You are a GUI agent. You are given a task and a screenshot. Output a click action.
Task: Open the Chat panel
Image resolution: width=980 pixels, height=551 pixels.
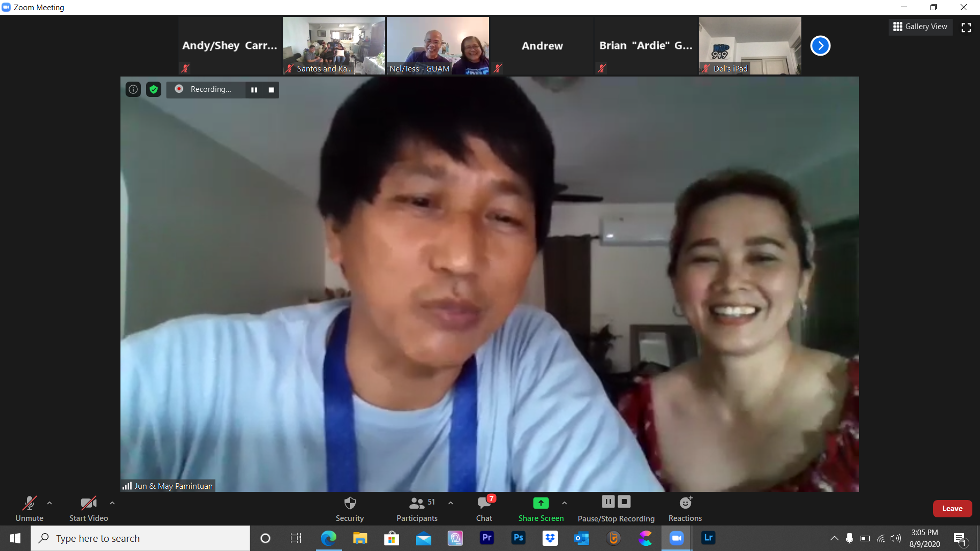coord(484,509)
